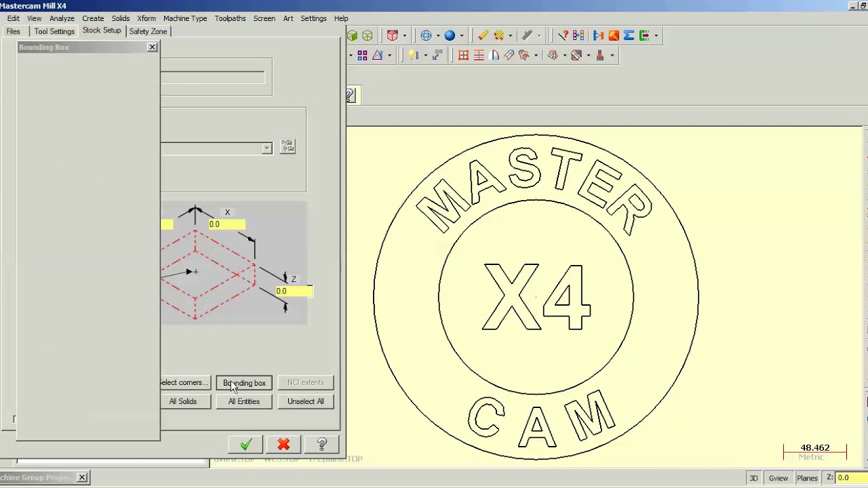Open the Create menu
Screen dimensions: 868x488
[93, 18]
